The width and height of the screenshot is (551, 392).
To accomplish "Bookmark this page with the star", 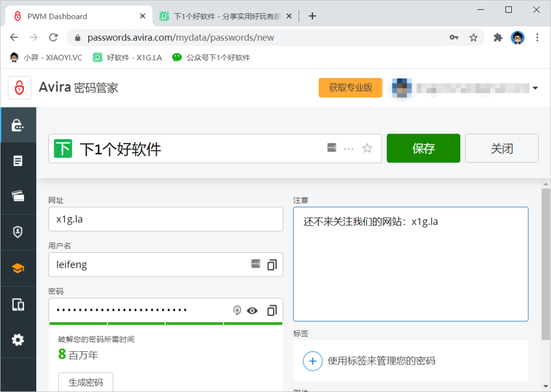I will coord(473,37).
